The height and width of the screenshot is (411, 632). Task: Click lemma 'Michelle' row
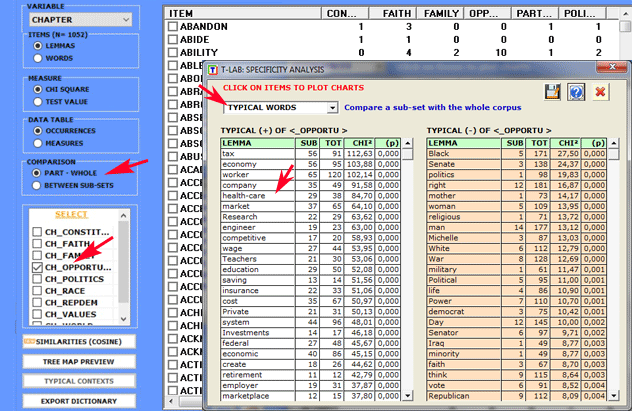464,238
